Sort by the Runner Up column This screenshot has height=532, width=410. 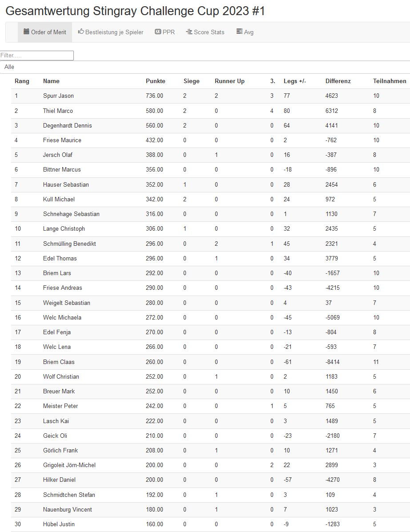tap(229, 81)
